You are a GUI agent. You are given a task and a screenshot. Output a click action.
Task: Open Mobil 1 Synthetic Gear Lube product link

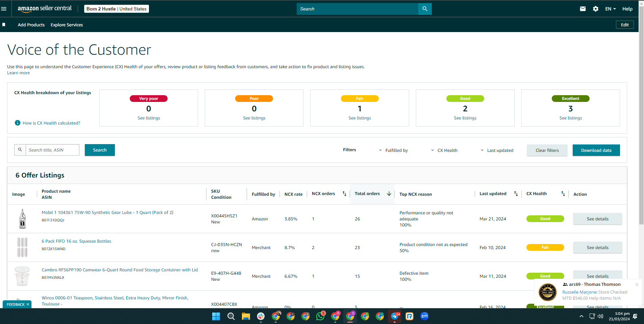(x=107, y=212)
